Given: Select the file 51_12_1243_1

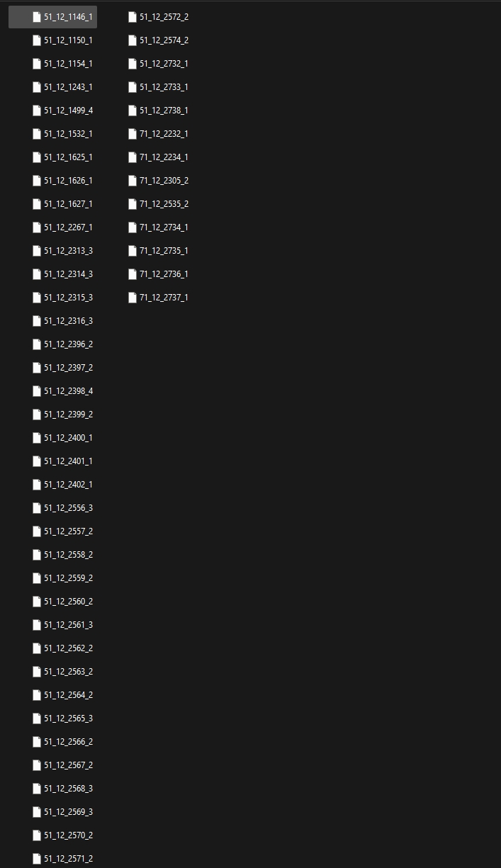Looking at the screenshot, I should pyautogui.click(x=68, y=86).
